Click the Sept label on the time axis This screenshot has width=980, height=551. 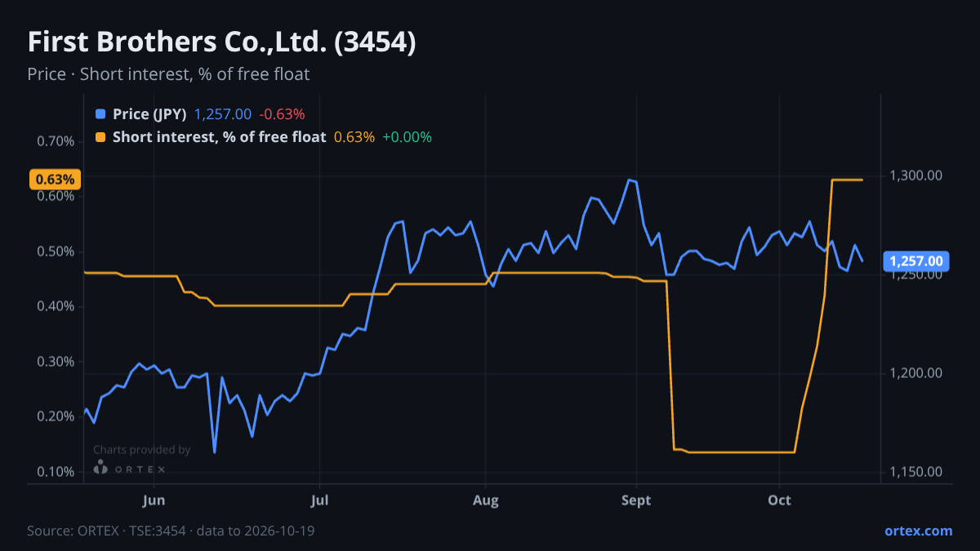point(636,500)
